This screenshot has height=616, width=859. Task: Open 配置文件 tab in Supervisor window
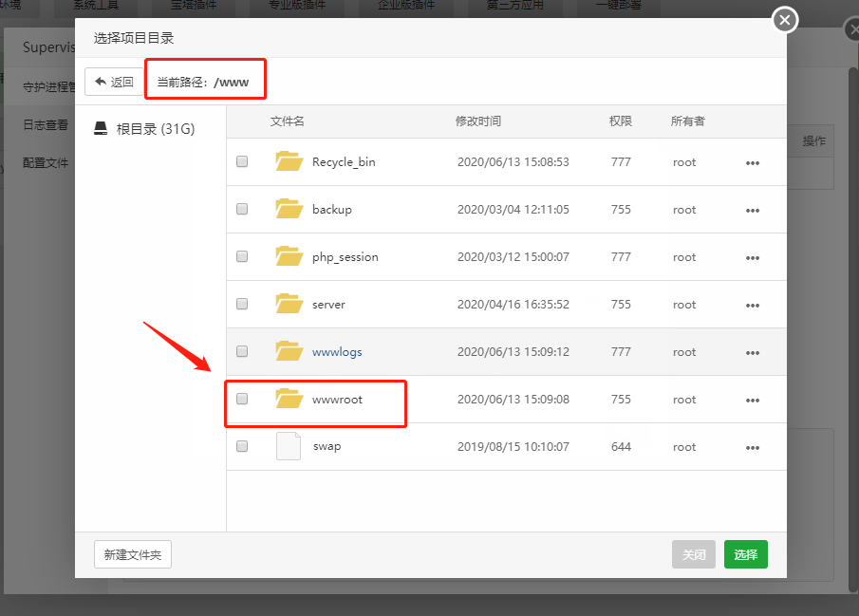point(46,162)
